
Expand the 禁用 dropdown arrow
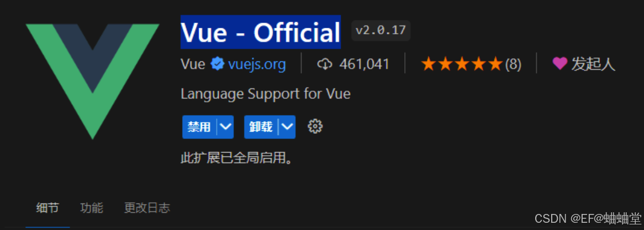click(x=225, y=127)
